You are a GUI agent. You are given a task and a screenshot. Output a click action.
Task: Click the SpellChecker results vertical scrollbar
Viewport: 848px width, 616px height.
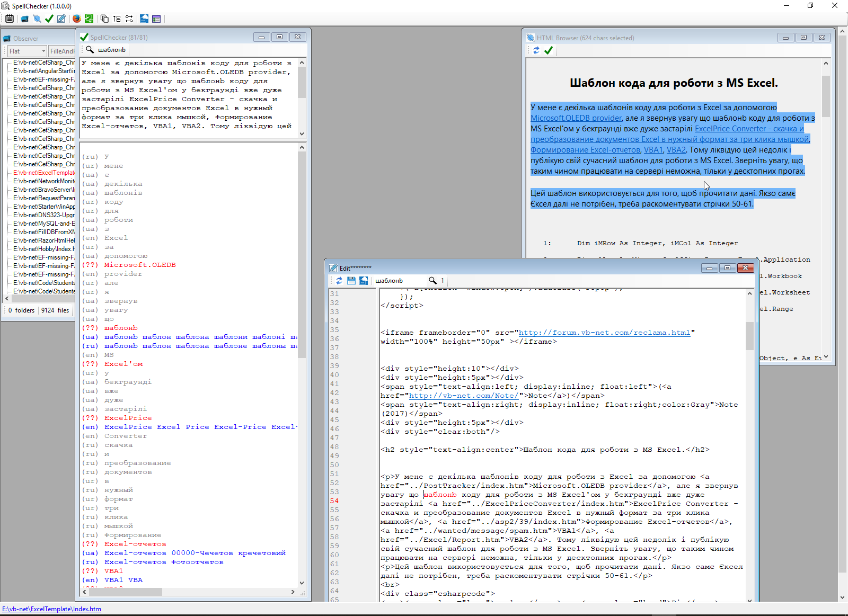click(302, 365)
